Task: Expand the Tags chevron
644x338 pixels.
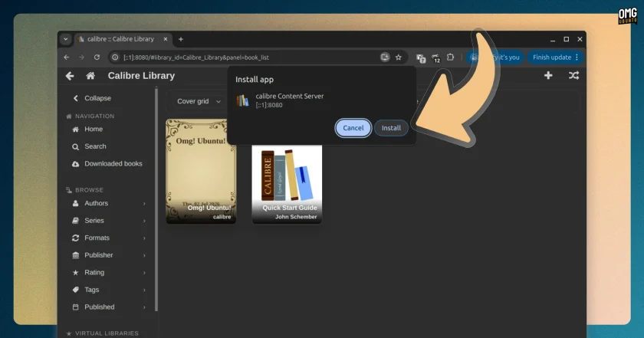Action: [144, 290]
